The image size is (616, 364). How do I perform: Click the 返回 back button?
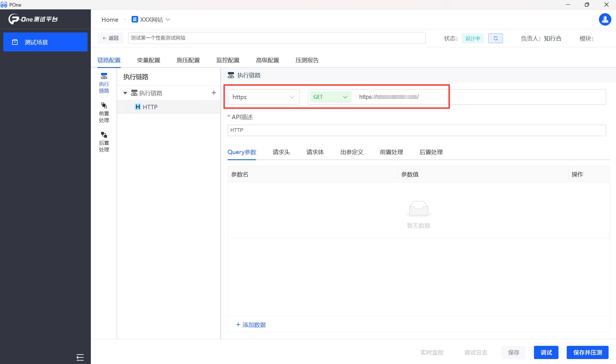tap(110, 38)
